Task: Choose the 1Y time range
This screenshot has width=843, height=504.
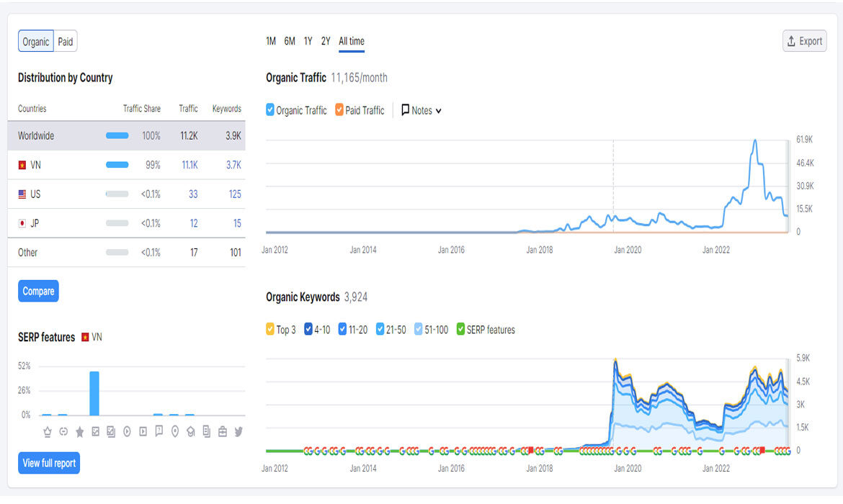Action: (308, 41)
